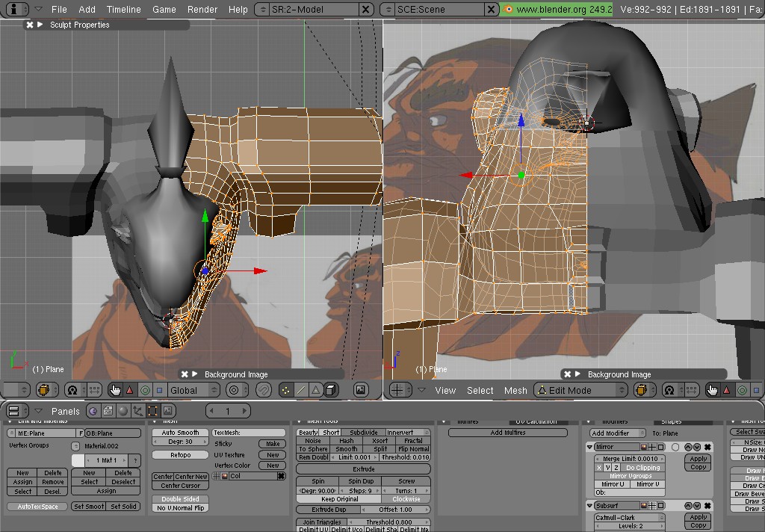This screenshot has width=765, height=532.
Task: Switch to Shading context sphere icon
Action: (x=123, y=411)
